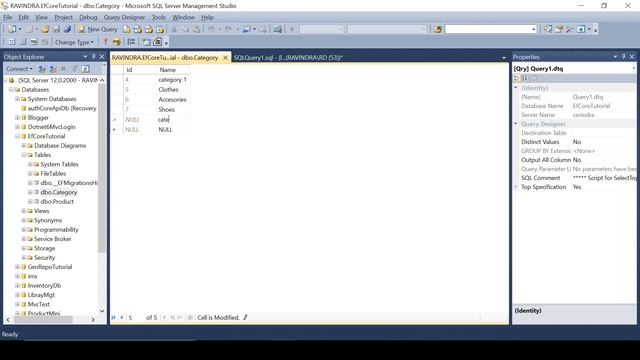Open the Debug menu
This screenshot has height=360, width=640.
click(x=88, y=17)
